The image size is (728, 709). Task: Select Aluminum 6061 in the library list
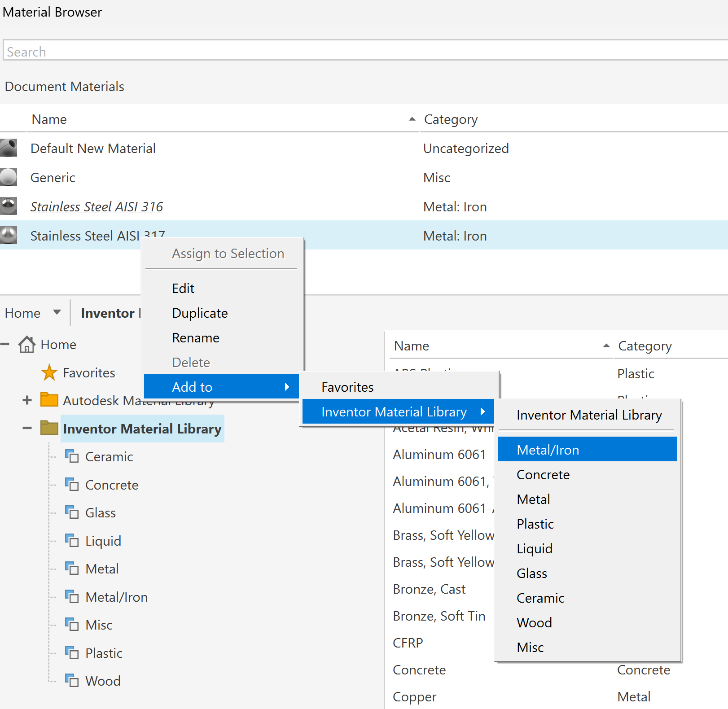439,454
